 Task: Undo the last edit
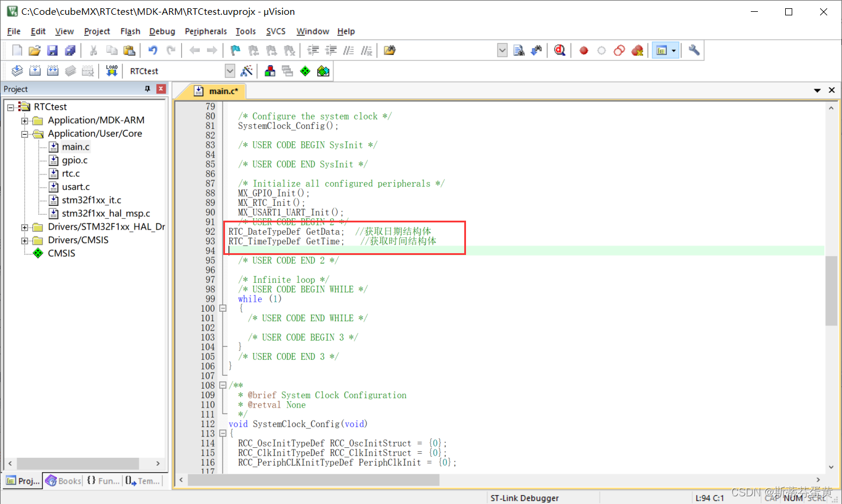[153, 50]
